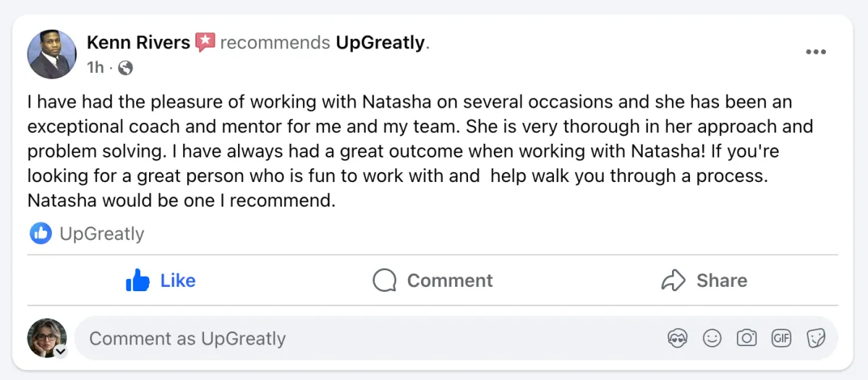Insert an avatar sticker in the comment
The height and width of the screenshot is (380, 868).
(678, 337)
